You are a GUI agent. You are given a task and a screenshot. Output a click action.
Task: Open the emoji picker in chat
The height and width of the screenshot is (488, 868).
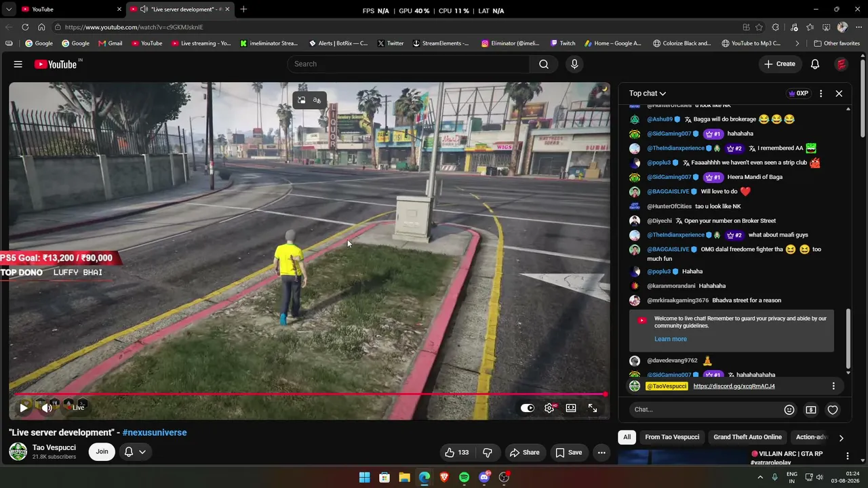pos(789,409)
